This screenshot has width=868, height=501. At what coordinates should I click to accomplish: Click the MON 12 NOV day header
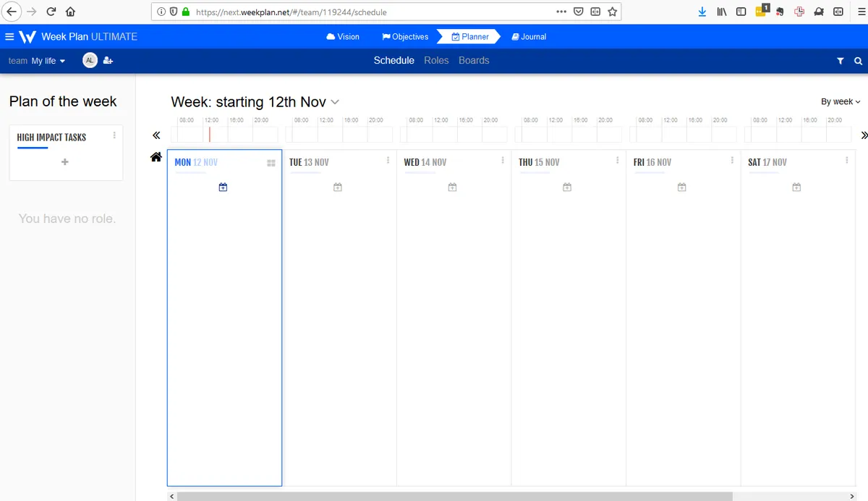click(x=196, y=162)
